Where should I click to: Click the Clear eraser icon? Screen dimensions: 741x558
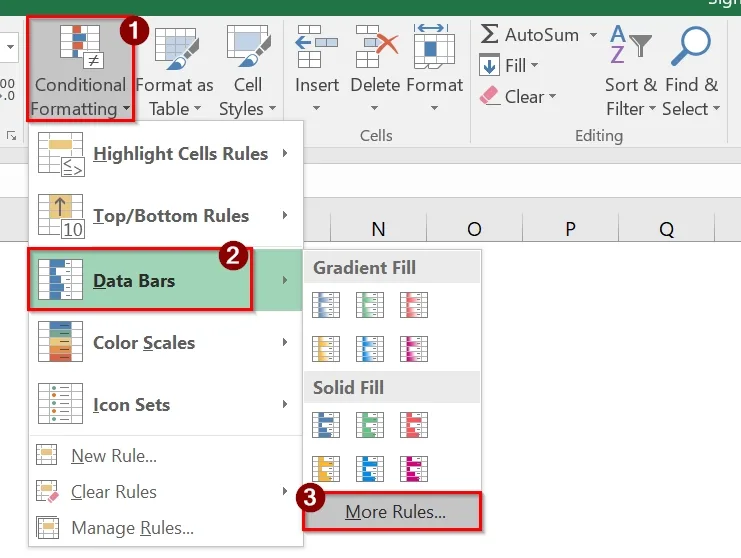[490, 96]
